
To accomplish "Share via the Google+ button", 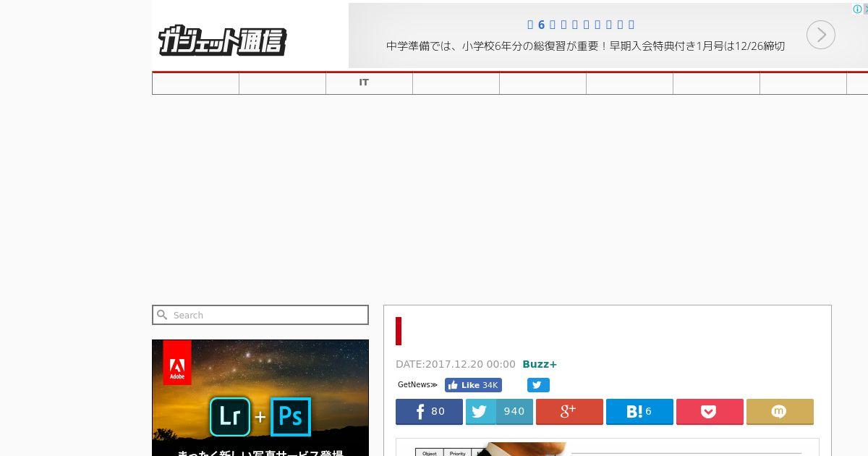I will pos(569,411).
